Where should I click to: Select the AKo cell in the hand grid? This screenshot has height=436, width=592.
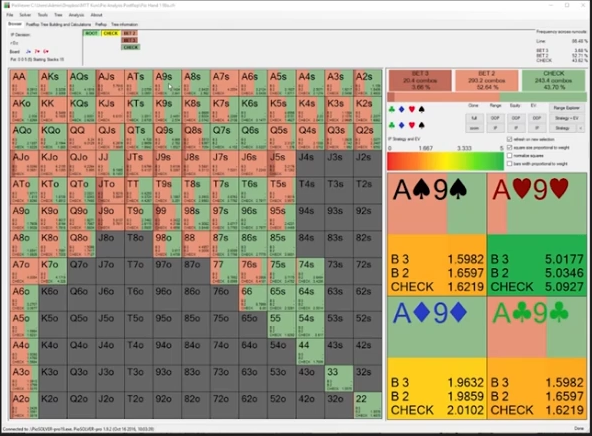24,110
